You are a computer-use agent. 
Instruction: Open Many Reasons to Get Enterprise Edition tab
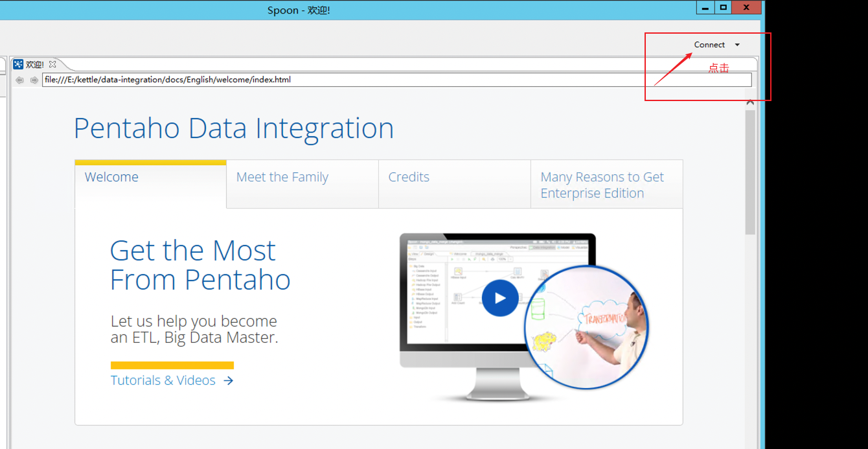pyautogui.click(x=607, y=184)
